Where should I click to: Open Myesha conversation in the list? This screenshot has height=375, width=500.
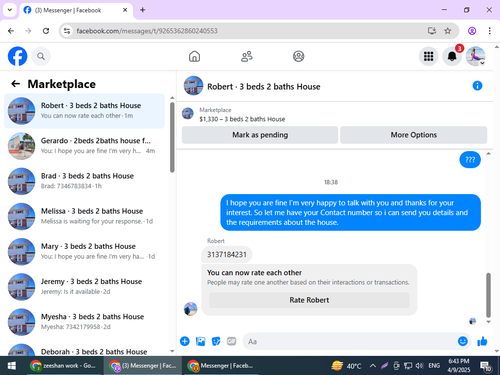point(84,322)
